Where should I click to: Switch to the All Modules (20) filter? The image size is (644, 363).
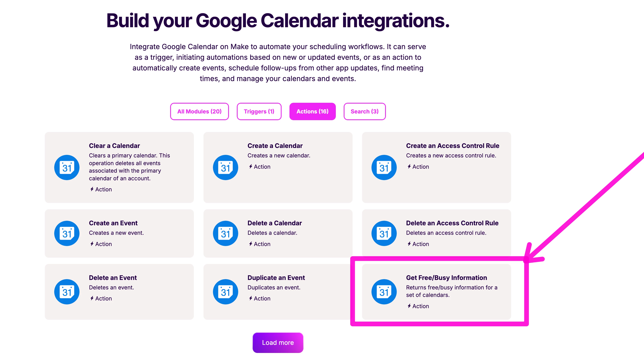[199, 111]
